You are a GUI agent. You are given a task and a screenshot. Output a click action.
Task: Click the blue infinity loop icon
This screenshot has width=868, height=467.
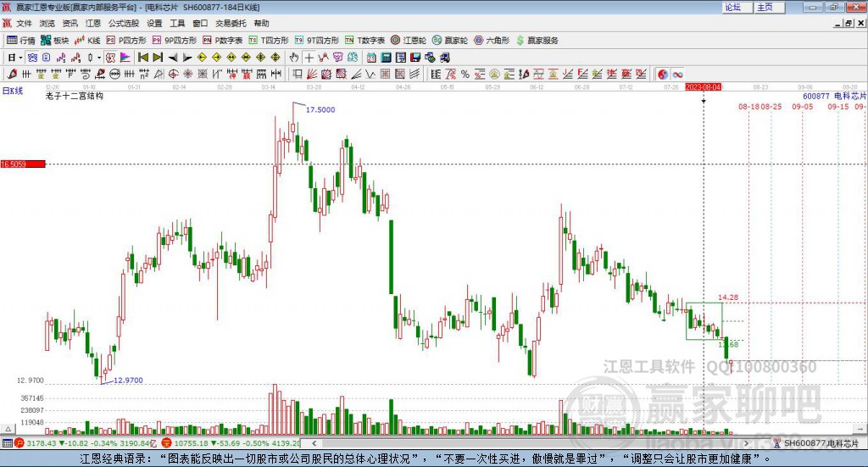(677, 74)
